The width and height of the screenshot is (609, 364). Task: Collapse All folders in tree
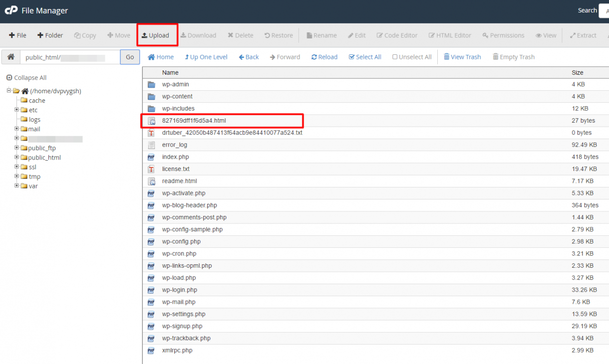point(26,78)
